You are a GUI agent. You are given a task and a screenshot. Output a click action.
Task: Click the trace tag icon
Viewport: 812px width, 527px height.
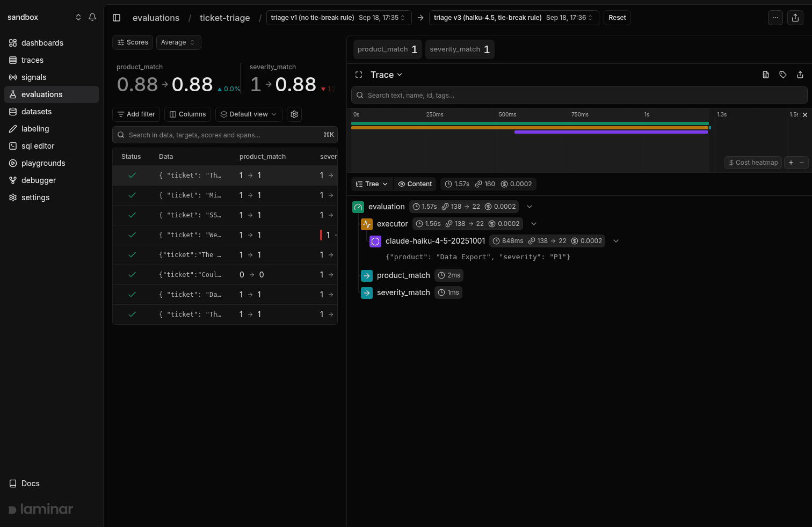click(783, 75)
